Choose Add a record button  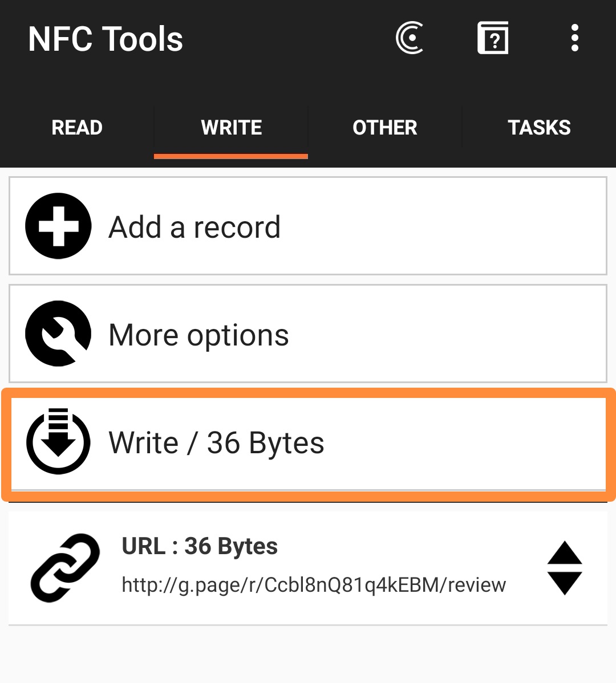point(308,226)
